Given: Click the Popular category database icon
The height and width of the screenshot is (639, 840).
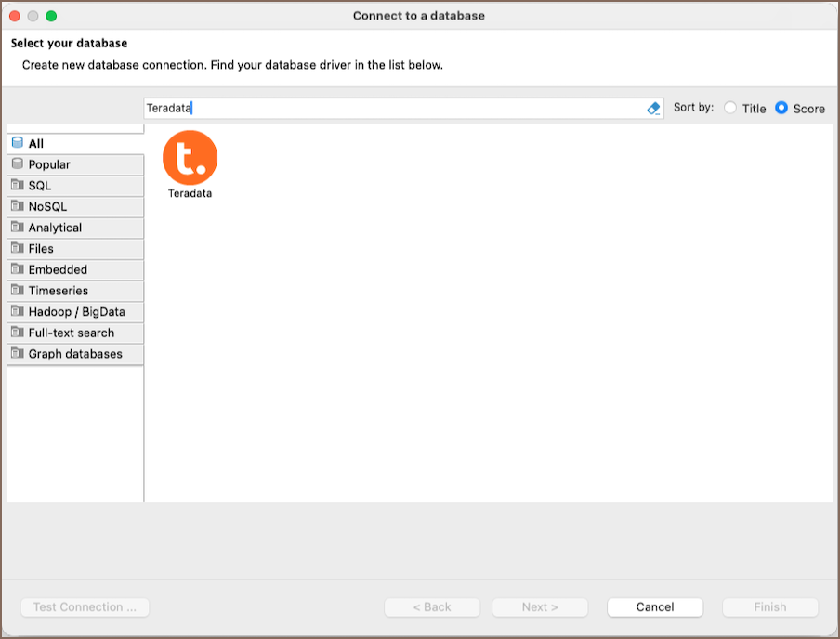Looking at the screenshot, I should tap(18, 164).
